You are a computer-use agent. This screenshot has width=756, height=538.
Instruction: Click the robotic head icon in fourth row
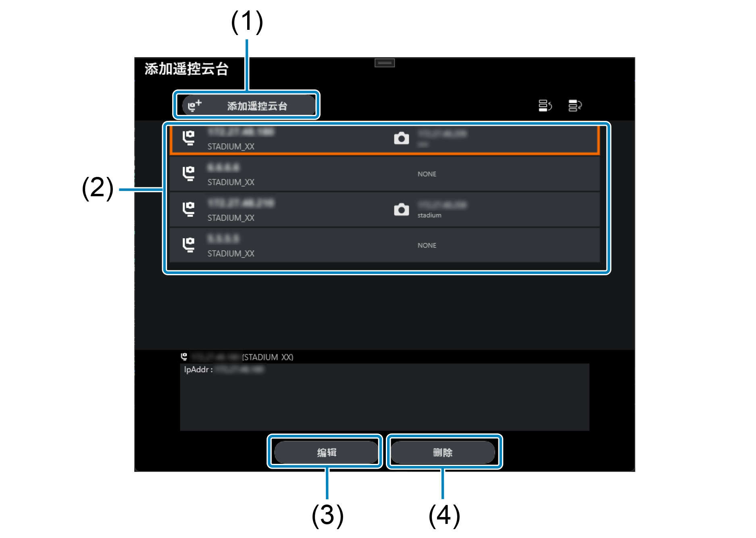point(188,245)
